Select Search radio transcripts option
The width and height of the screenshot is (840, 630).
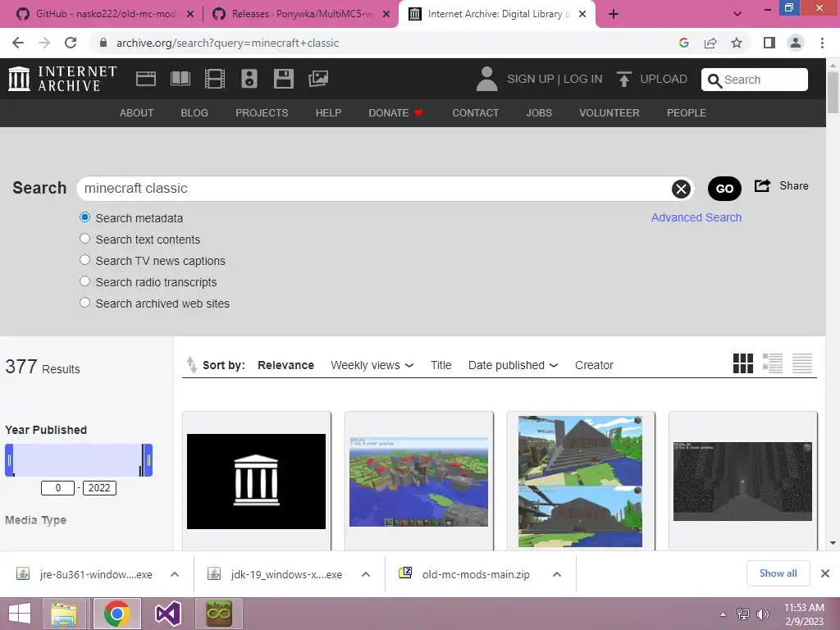click(84, 281)
